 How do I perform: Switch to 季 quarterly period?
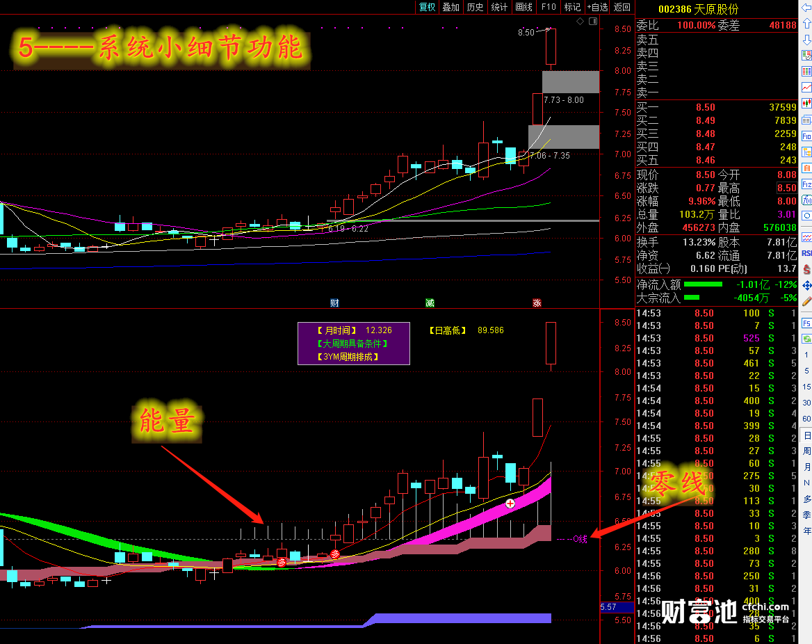coord(806,515)
